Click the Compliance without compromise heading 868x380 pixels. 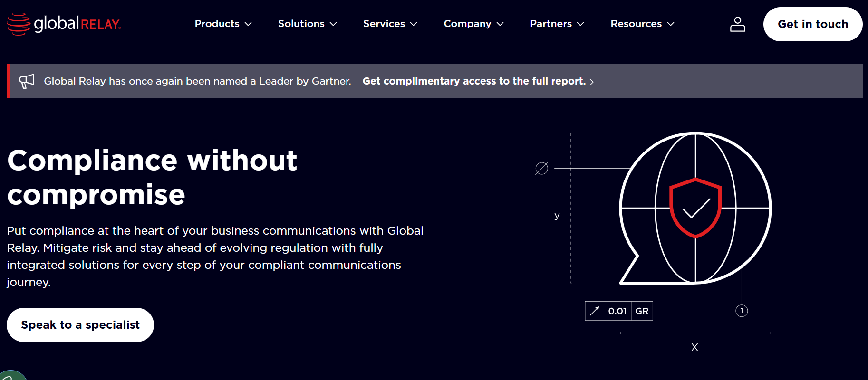(152, 177)
